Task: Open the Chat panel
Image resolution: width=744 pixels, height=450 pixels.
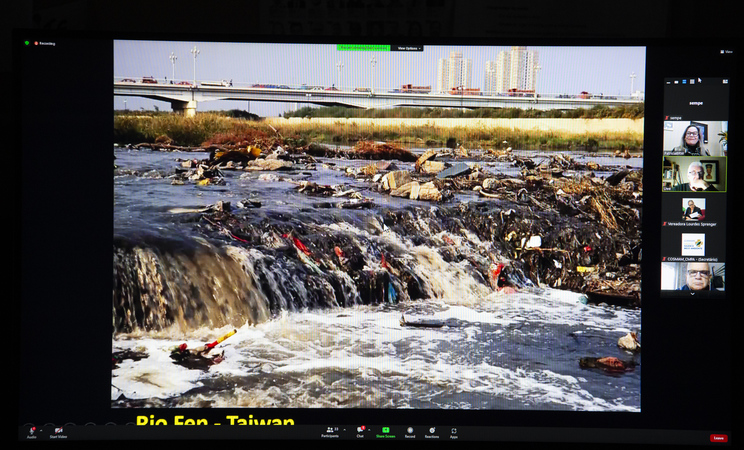Action: [360, 432]
